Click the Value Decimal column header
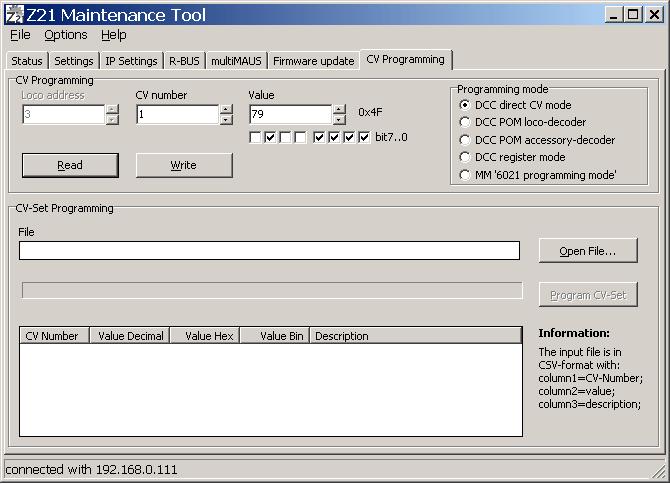Screen dimensions: 670x484 130,336
